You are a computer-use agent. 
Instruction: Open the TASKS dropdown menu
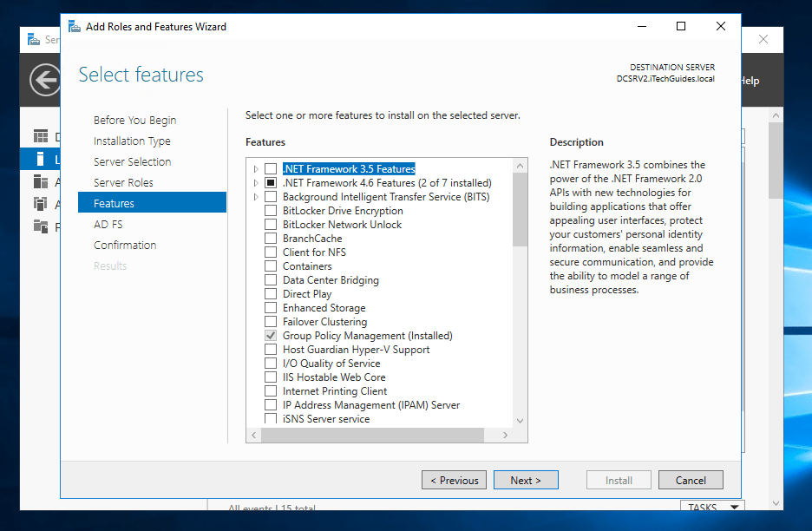(x=711, y=506)
